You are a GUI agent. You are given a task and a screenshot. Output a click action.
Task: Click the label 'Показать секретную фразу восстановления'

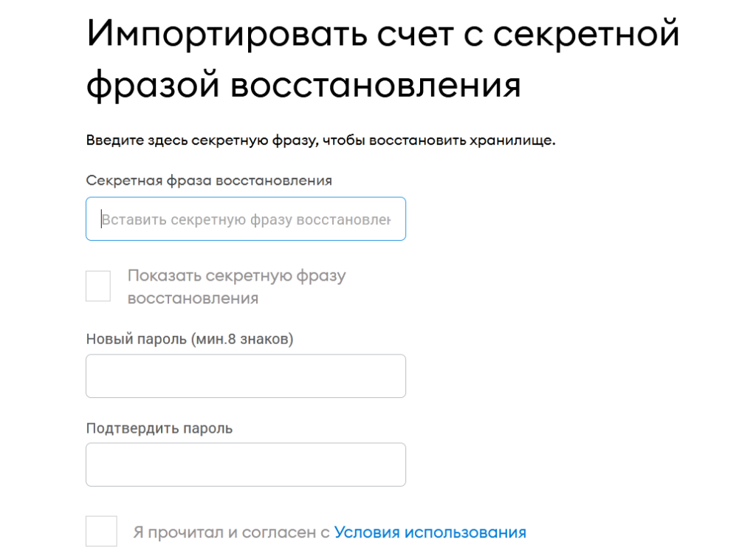click(x=236, y=287)
